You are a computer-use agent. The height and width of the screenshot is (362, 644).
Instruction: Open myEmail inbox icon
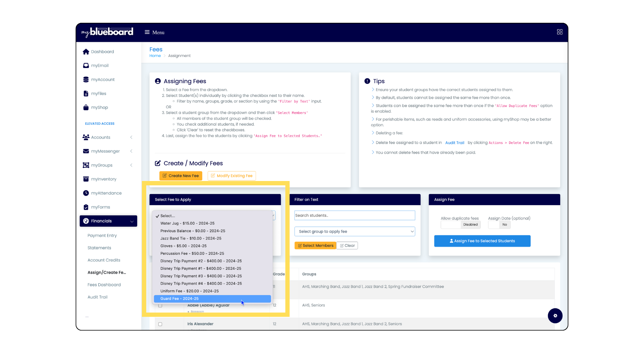[86, 66]
